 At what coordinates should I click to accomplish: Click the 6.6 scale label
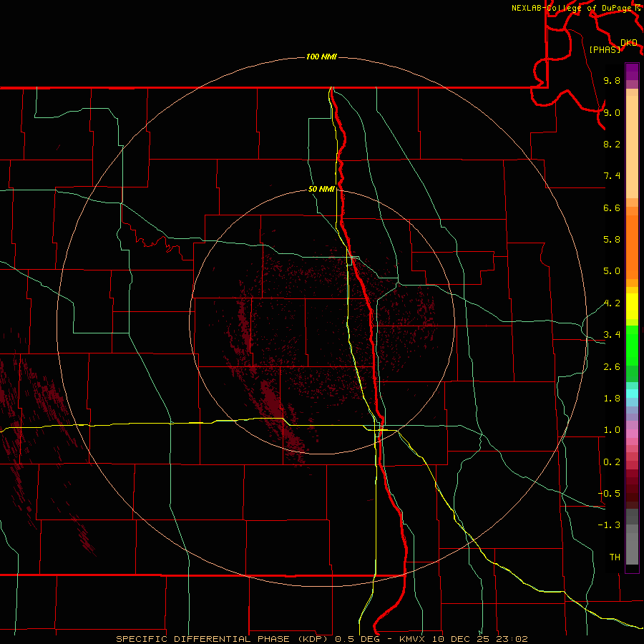pyautogui.click(x=612, y=208)
